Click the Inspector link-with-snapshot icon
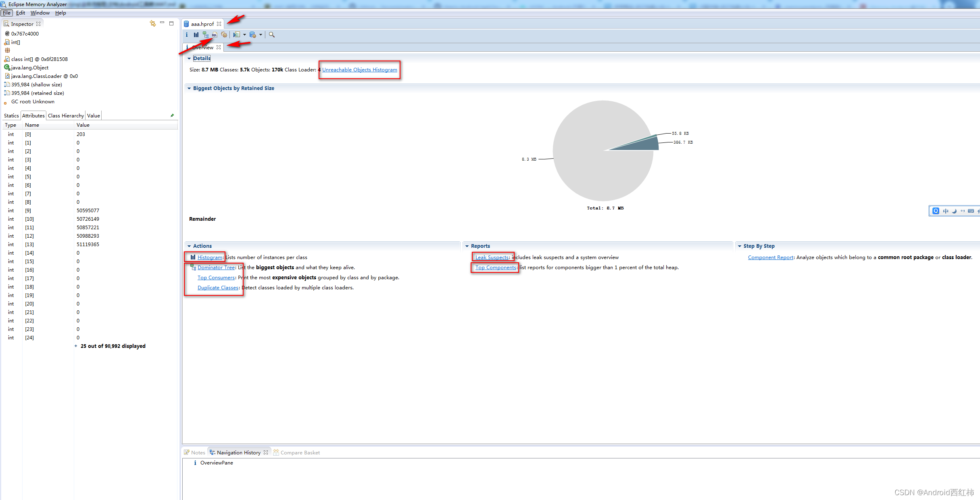This screenshot has width=980, height=500. coord(152,23)
